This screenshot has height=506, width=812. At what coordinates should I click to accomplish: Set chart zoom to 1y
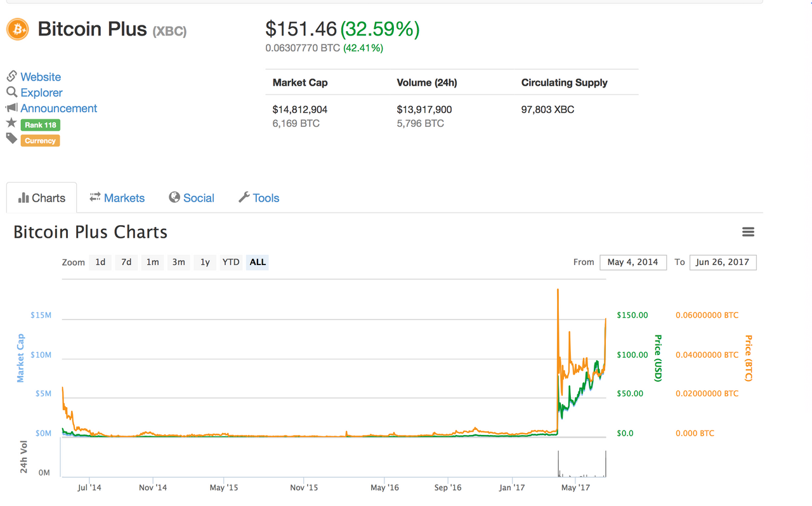coord(205,262)
